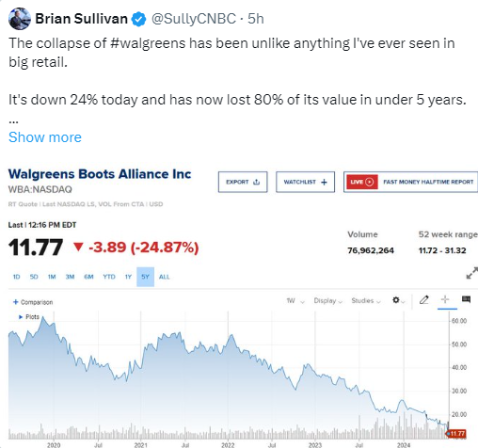Add a Comparison to the chart

pos(33,302)
